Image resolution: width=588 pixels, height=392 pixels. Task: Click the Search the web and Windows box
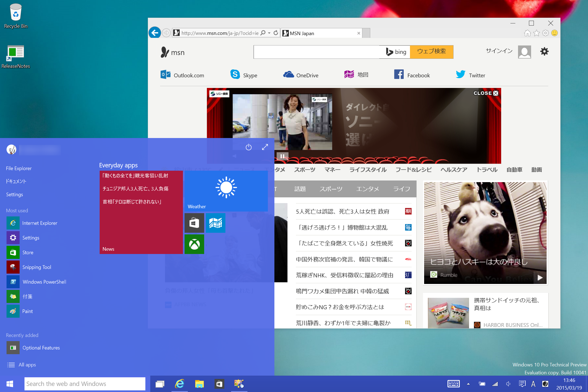click(85, 384)
